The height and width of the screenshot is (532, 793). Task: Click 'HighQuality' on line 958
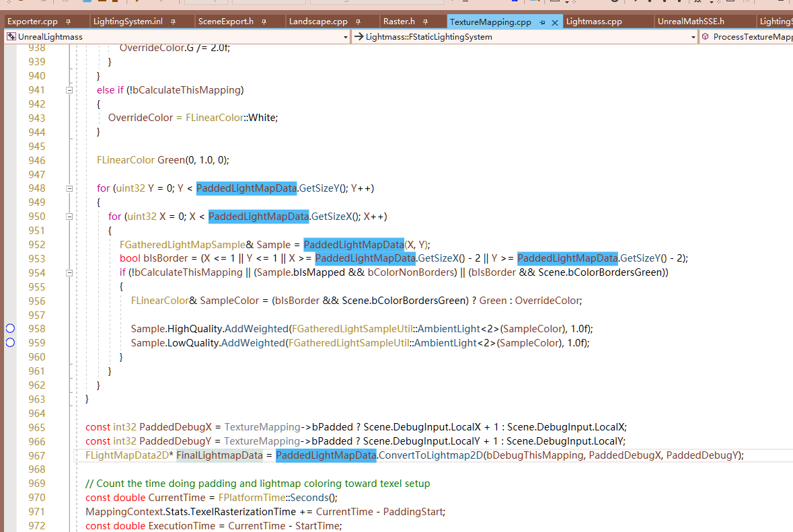(194, 329)
